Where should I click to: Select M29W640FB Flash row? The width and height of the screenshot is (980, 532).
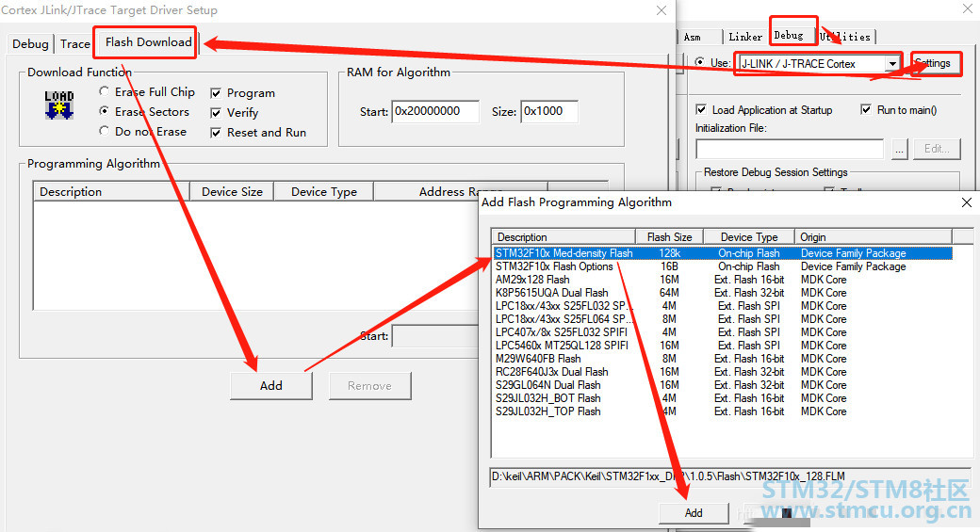click(723, 359)
